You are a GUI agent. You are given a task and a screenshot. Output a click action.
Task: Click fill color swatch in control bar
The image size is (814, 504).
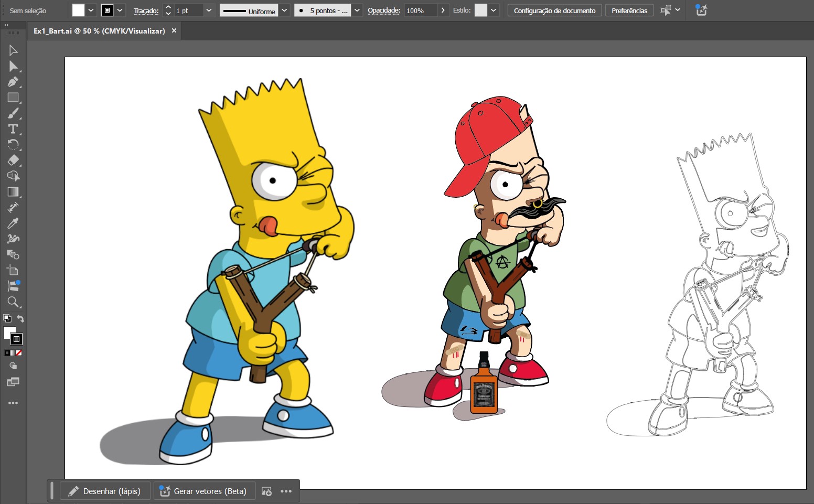[x=78, y=10]
